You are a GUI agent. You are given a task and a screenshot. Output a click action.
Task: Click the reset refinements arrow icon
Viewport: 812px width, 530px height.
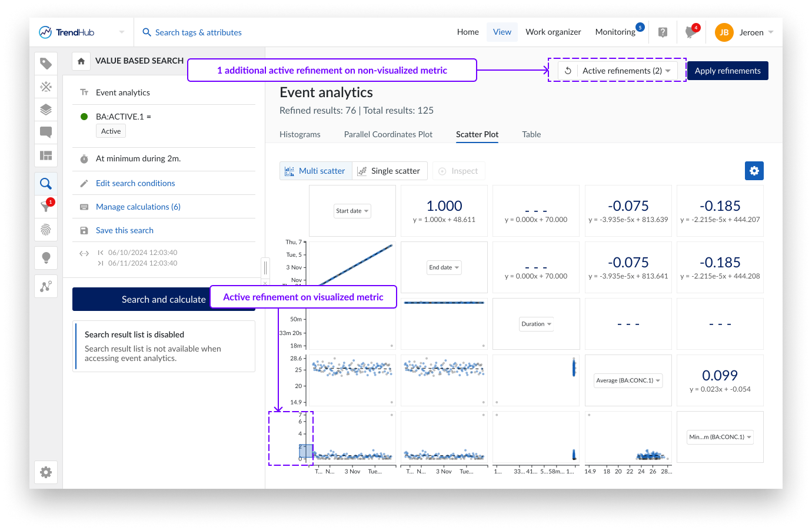pos(568,71)
